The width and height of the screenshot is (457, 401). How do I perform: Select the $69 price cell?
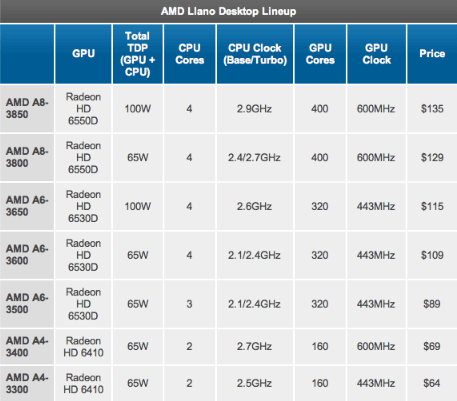coord(432,346)
